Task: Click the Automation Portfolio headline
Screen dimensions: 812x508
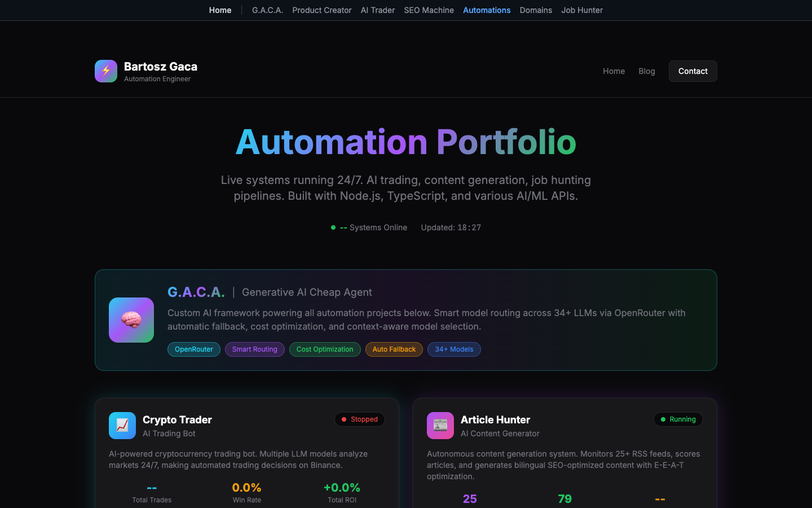Action: (x=406, y=142)
